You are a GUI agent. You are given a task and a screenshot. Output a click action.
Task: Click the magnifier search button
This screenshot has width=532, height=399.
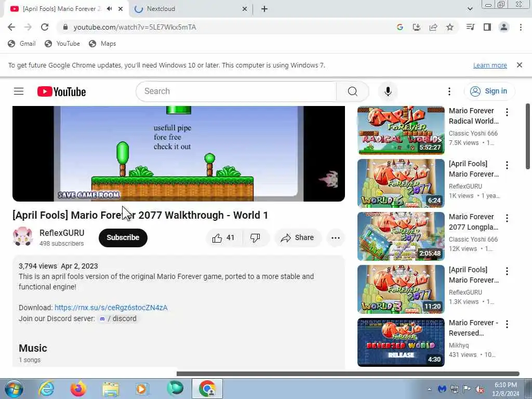click(x=353, y=91)
